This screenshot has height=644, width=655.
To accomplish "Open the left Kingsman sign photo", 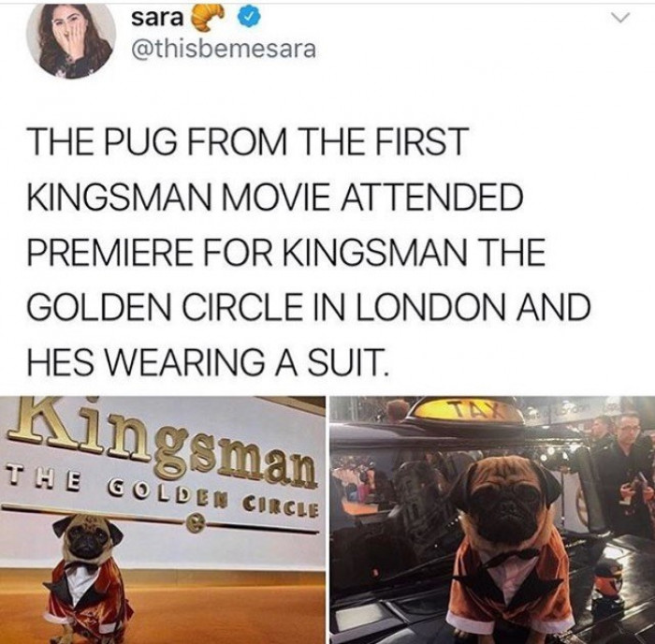I will 163,520.
